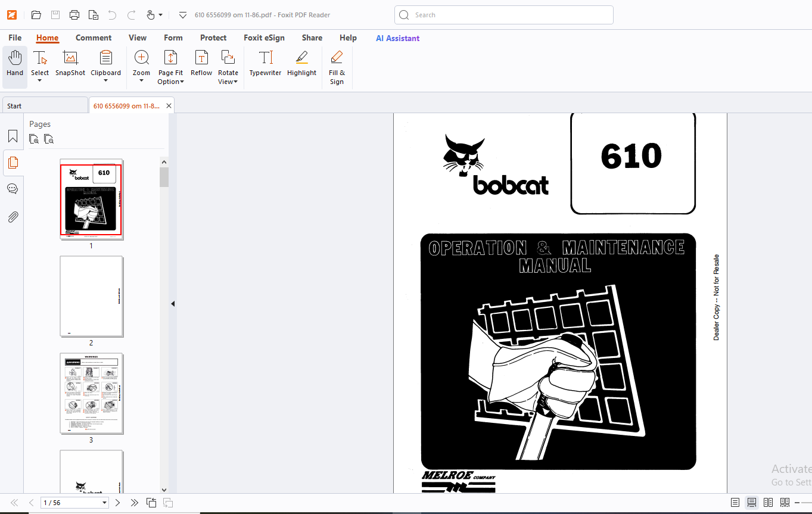Open the Share ribbon tab
The height and width of the screenshot is (514, 812).
[x=312, y=38]
